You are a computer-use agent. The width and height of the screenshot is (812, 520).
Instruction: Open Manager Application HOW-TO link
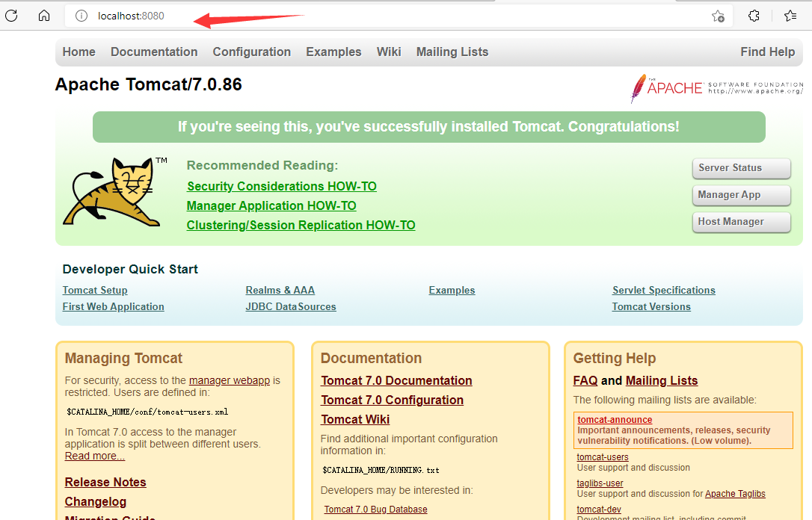click(271, 206)
